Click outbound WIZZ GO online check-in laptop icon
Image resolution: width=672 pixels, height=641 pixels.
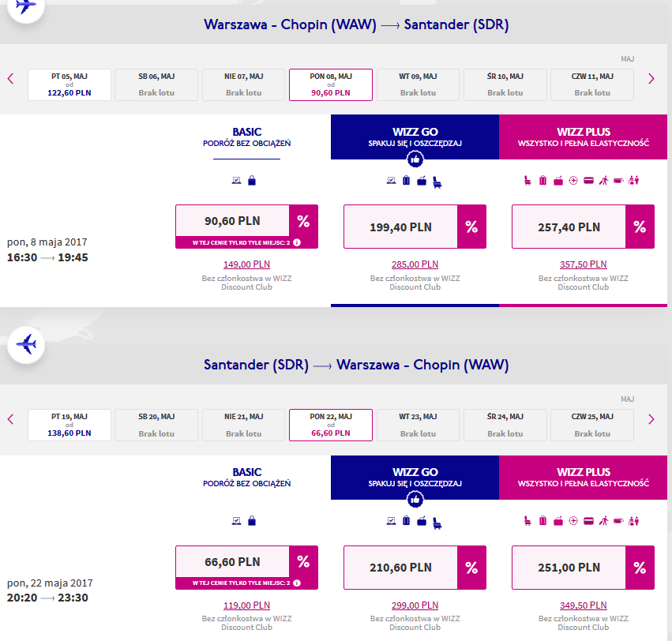(x=392, y=181)
